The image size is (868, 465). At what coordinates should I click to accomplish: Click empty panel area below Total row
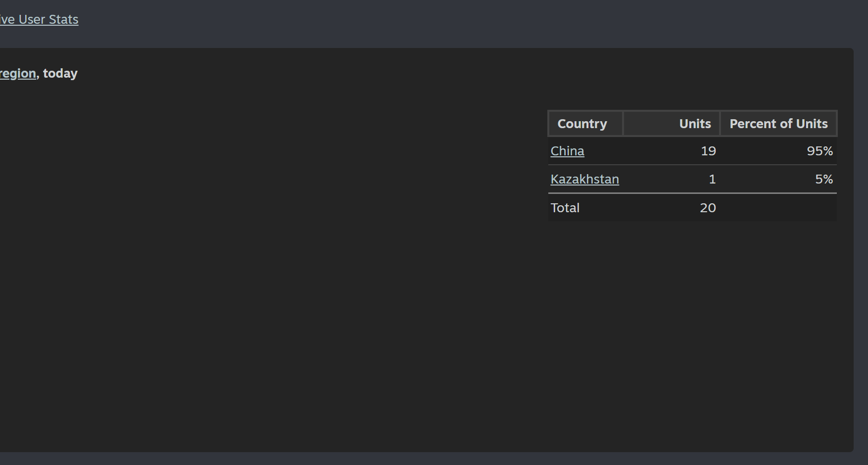693,322
